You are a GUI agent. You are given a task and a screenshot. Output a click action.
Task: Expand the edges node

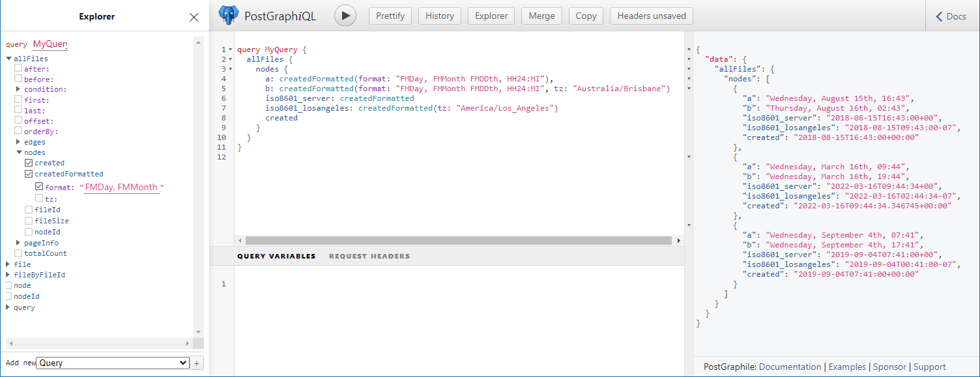pos(19,141)
